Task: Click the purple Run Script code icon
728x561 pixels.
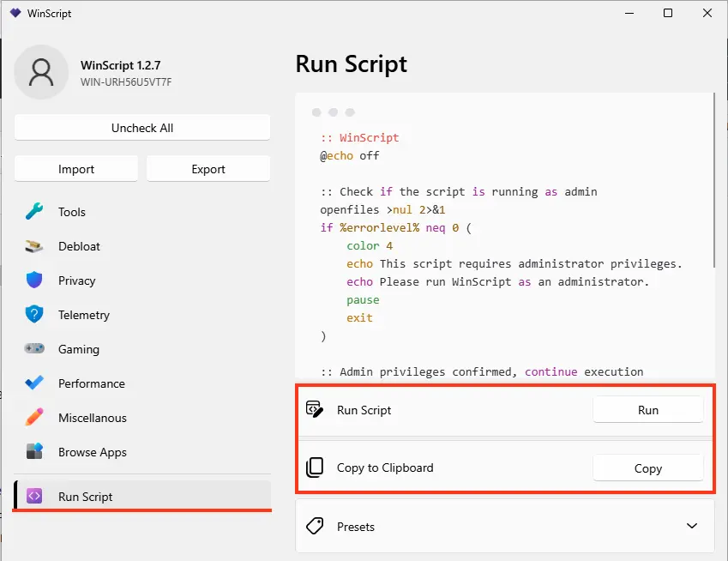Action: [x=34, y=496]
